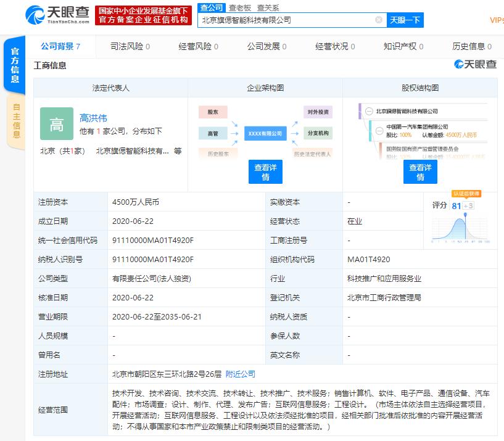Click 查看详情 under 股权结构图
This screenshot has width=504, height=441.
pyautogui.click(x=420, y=171)
